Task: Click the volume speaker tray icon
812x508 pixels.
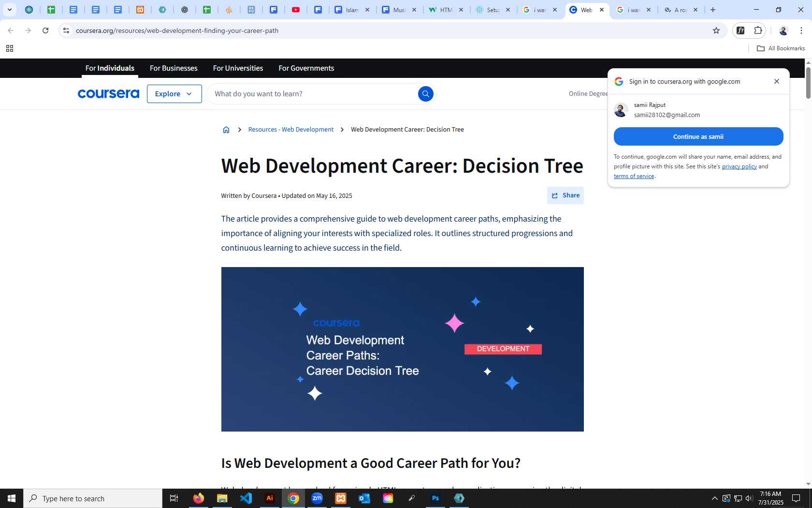Action: [749, 498]
